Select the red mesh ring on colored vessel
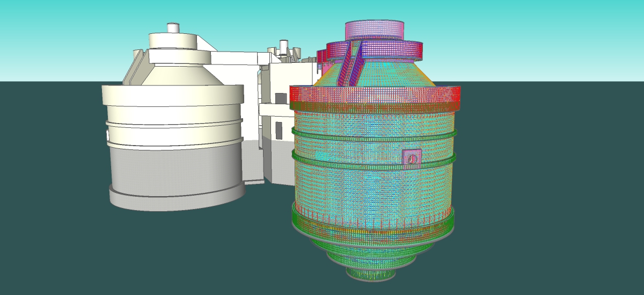The image size is (644, 295). pos(375,95)
